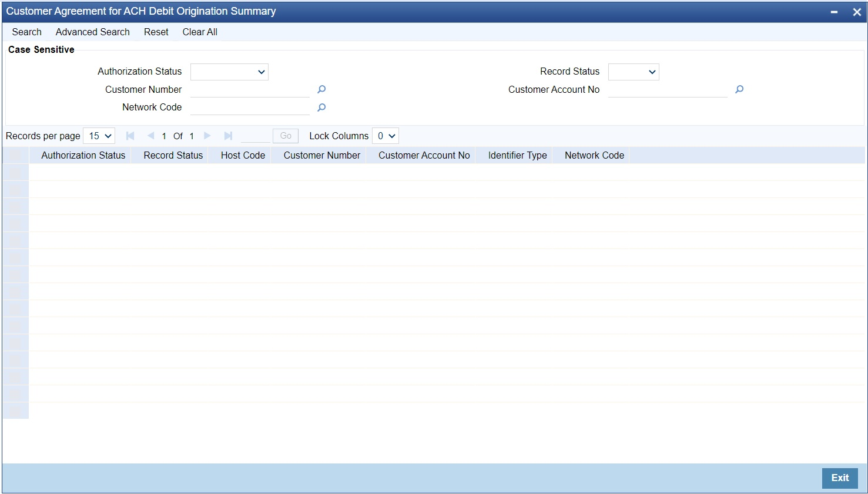868x494 pixels.
Task: Select the first row selector cell
Action: point(16,173)
